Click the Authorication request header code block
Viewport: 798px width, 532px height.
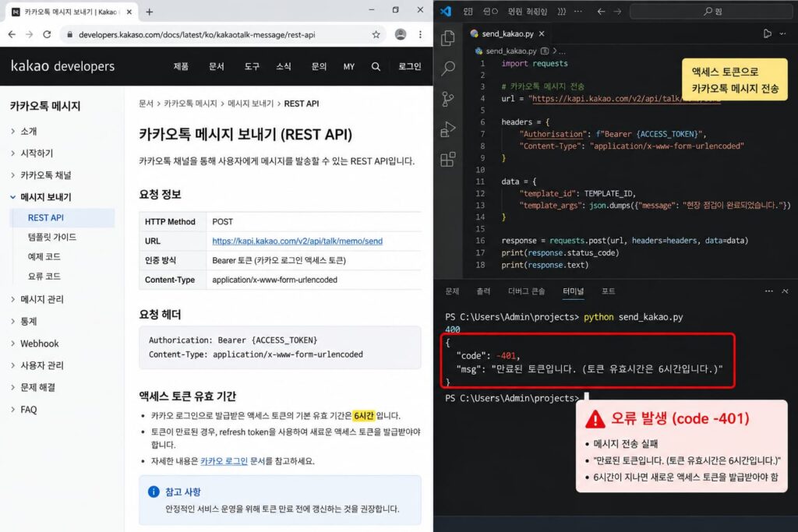coord(280,347)
